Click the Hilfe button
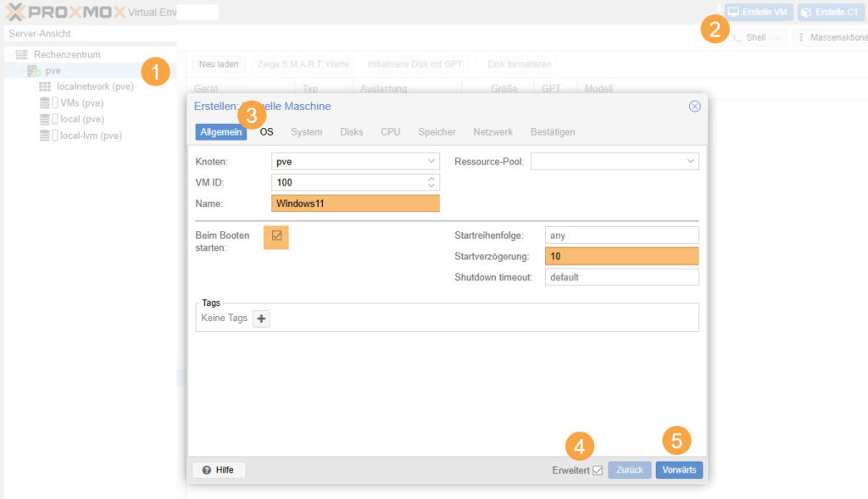868x499 pixels. [218, 470]
